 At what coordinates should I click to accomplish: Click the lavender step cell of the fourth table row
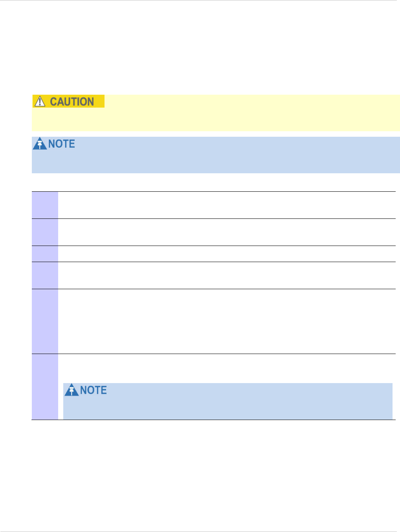coord(45,275)
